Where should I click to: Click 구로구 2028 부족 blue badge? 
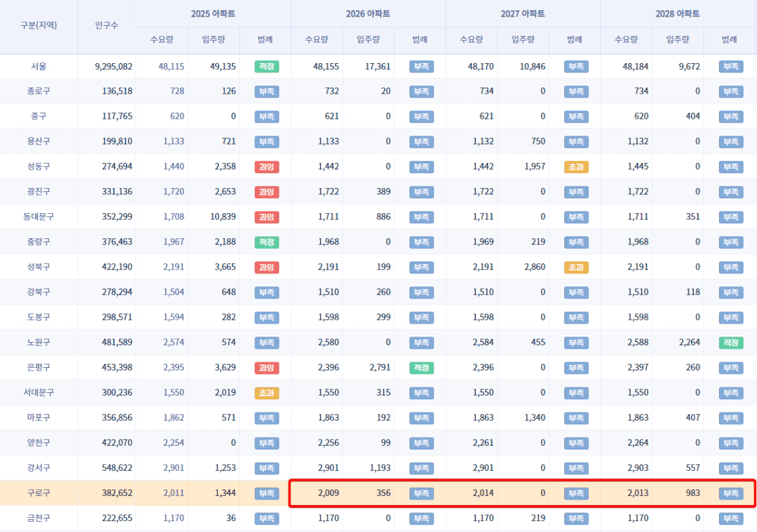click(731, 493)
